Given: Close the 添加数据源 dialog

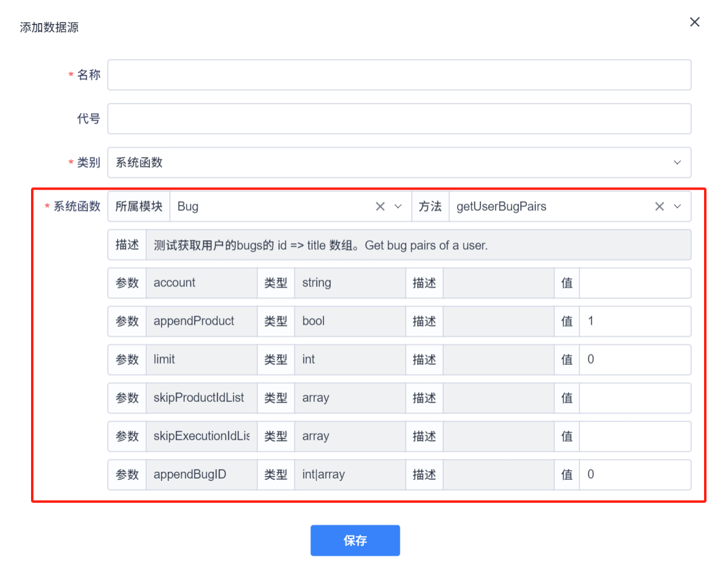Looking at the screenshot, I should [x=694, y=22].
